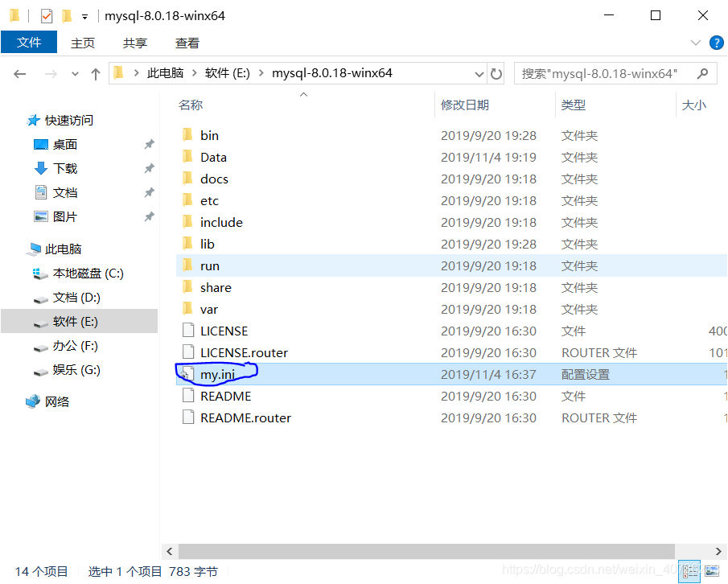Viewport: 728px width, 584px height.
Task: Click the horizontal scrollbar left arrow
Action: pyautogui.click(x=170, y=552)
